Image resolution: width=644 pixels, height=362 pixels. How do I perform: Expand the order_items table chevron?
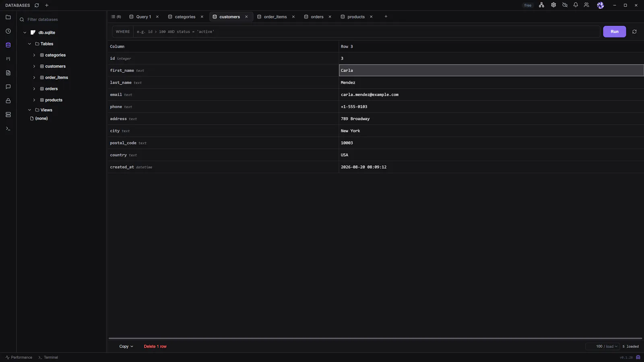[34, 78]
